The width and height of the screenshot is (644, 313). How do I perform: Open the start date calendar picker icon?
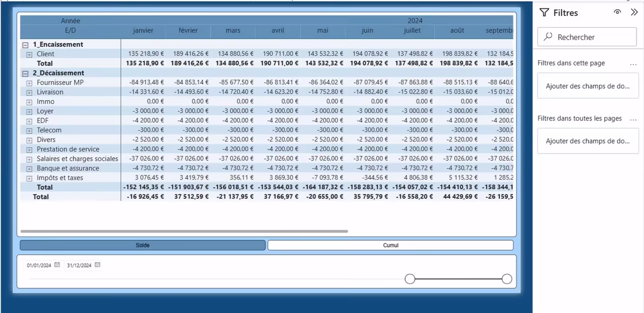click(57, 265)
